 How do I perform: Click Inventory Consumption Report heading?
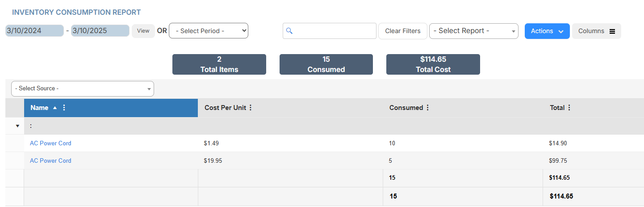click(76, 13)
